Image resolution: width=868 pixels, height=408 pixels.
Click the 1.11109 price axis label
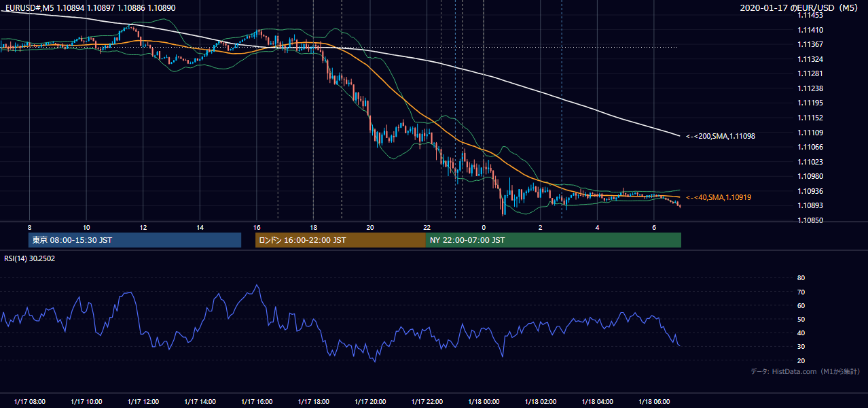point(810,133)
